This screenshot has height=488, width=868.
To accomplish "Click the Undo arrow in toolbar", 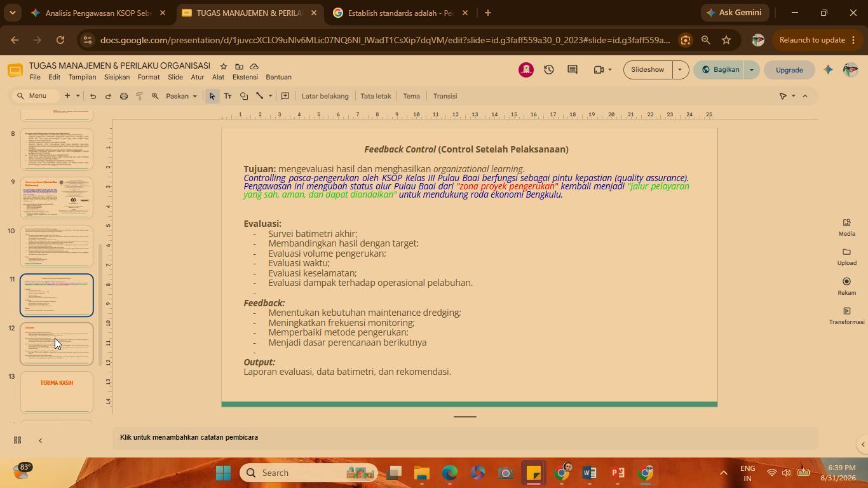I will point(93,96).
